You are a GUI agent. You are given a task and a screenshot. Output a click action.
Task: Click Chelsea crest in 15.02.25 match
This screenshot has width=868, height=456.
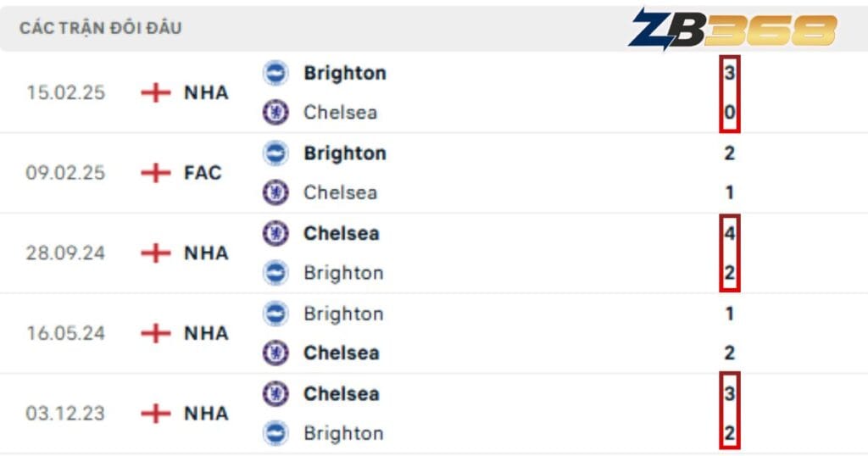[275, 112]
